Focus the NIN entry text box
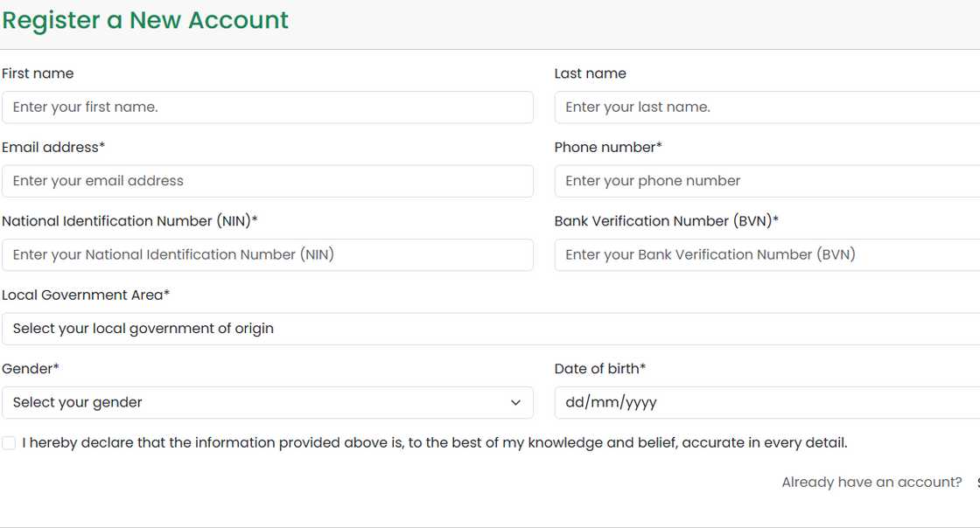This screenshot has width=980, height=528. click(267, 254)
